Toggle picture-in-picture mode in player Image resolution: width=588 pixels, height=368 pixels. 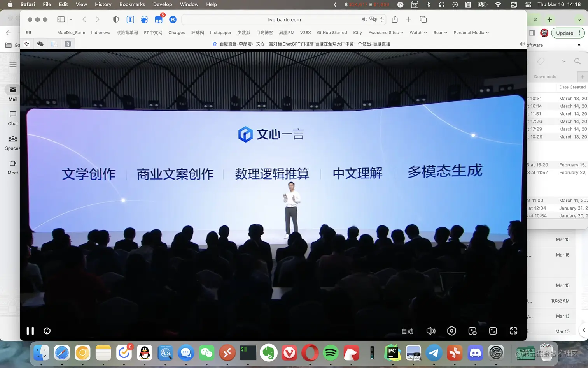tap(472, 331)
